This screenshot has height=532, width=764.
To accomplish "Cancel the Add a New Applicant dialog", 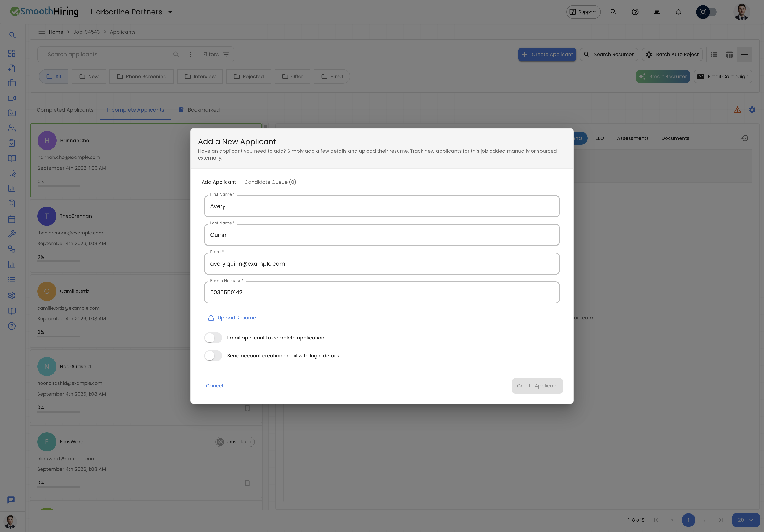I will [x=214, y=386].
